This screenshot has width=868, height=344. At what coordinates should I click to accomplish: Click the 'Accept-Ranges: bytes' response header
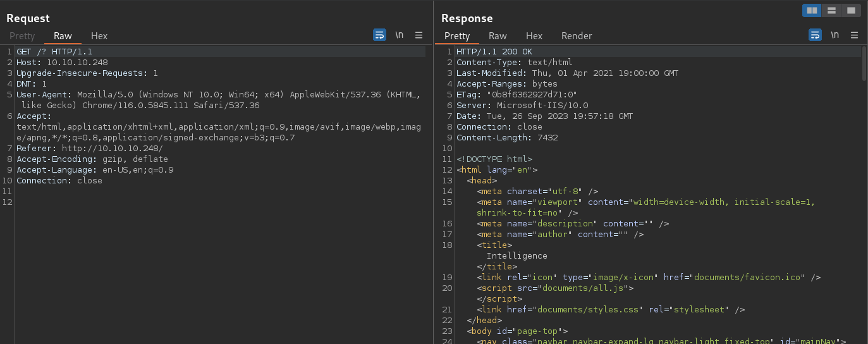coord(507,84)
